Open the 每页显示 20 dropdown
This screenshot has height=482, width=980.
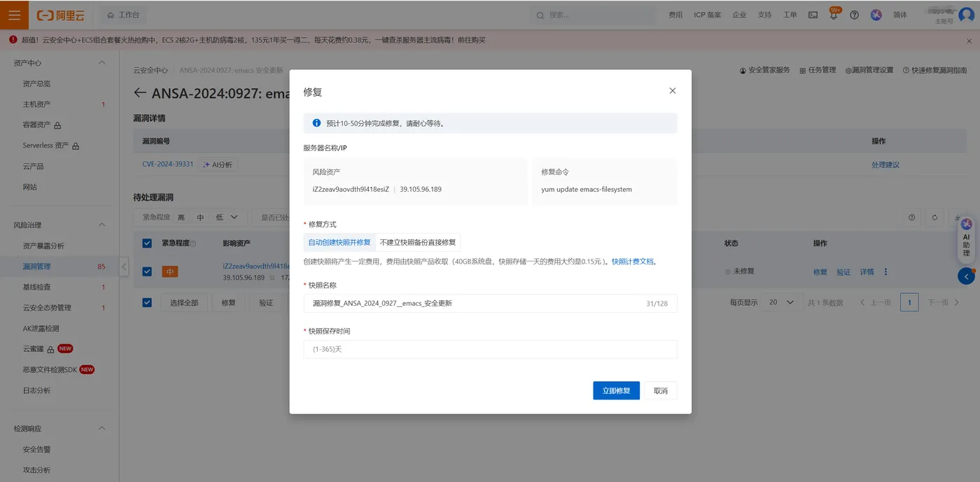click(782, 302)
